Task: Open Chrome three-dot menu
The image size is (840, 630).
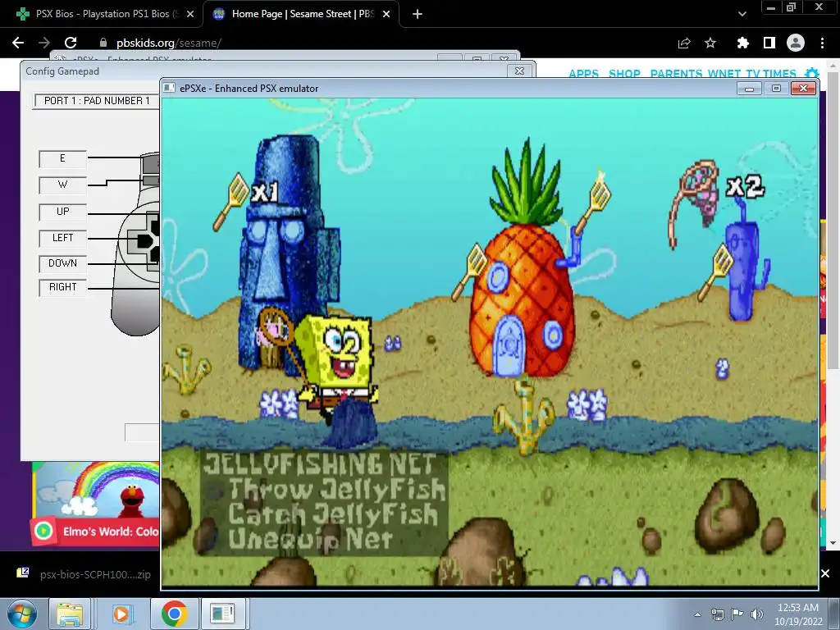Action: pos(822,43)
